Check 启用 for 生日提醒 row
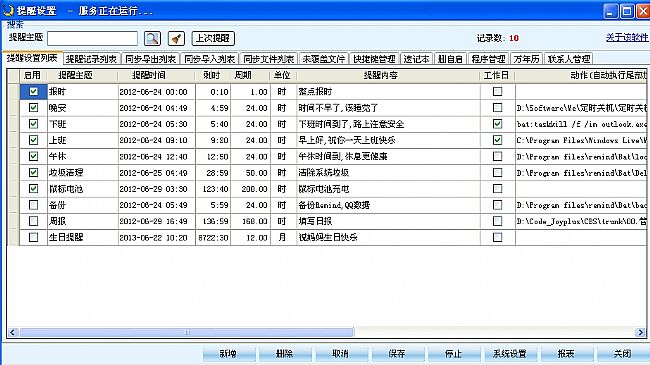The image size is (650, 365). 34,237
